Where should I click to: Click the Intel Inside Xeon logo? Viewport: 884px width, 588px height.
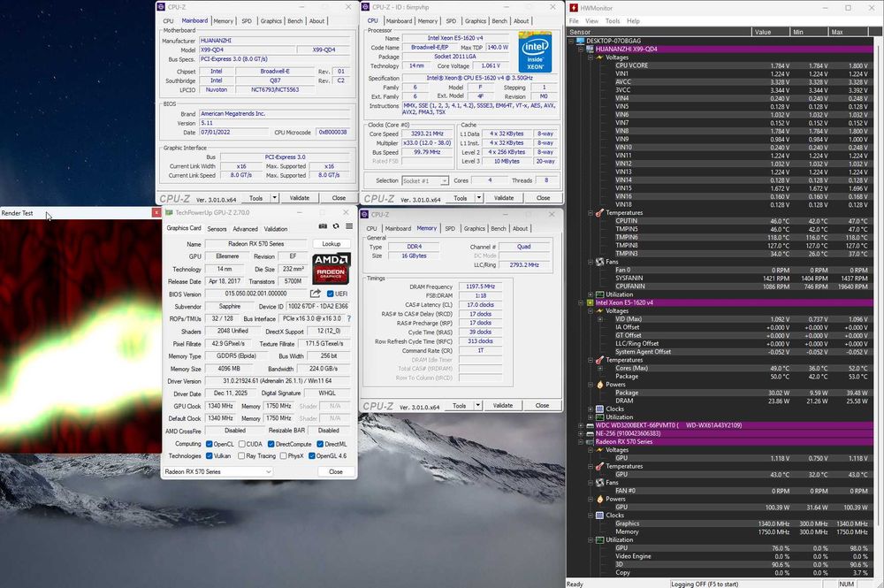535,54
